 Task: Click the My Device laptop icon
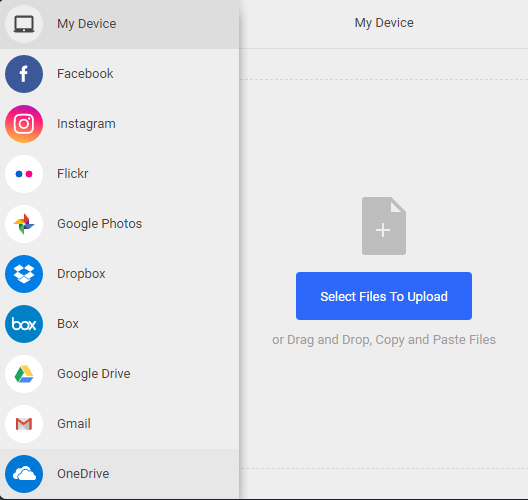24,24
